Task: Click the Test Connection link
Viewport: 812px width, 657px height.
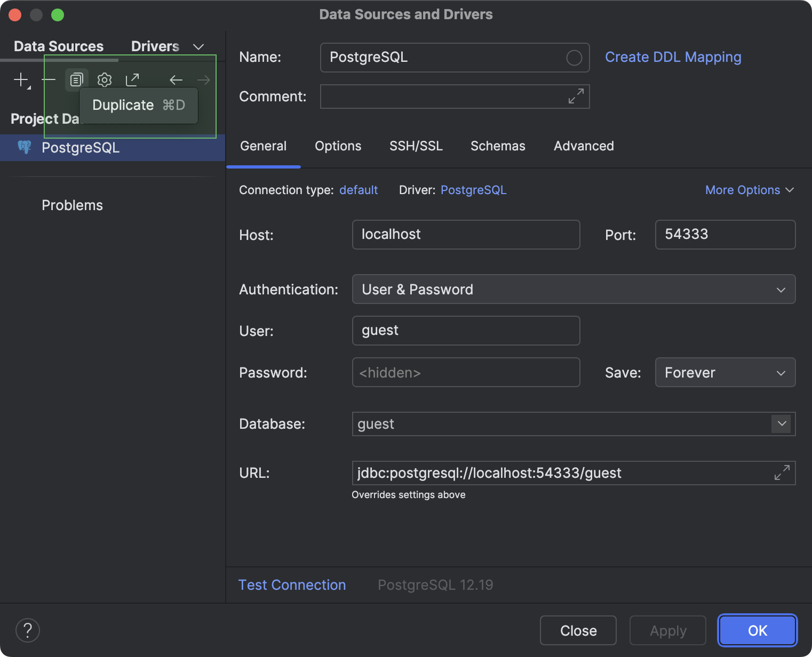Action: (292, 584)
